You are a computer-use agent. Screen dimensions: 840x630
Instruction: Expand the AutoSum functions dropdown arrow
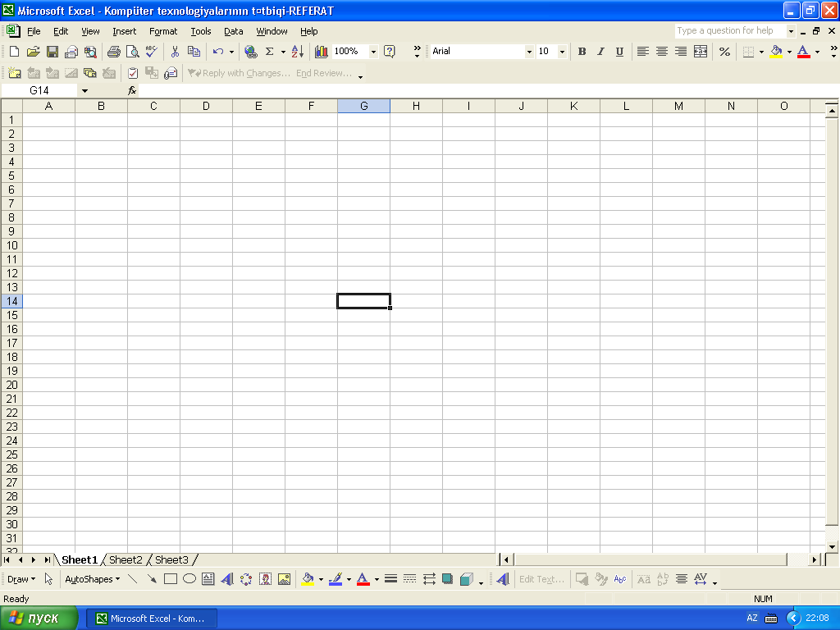click(x=283, y=52)
